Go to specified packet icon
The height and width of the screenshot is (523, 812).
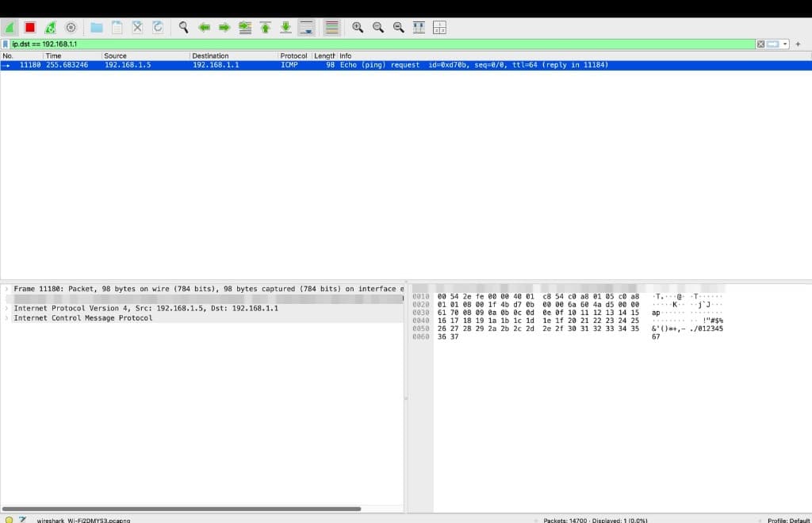pos(245,28)
